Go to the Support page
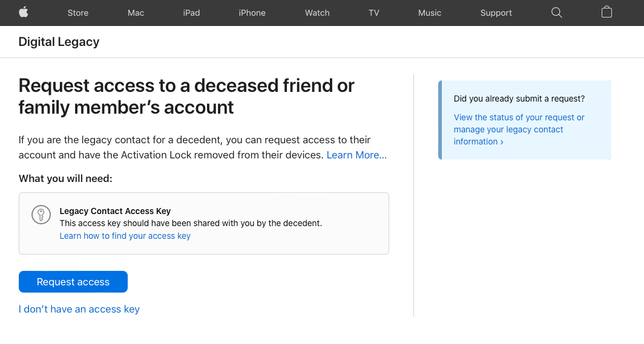 [496, 13]
